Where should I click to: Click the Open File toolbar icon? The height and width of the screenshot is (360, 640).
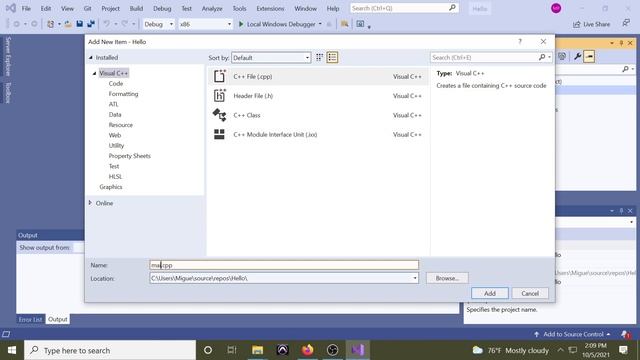point(68,24)
